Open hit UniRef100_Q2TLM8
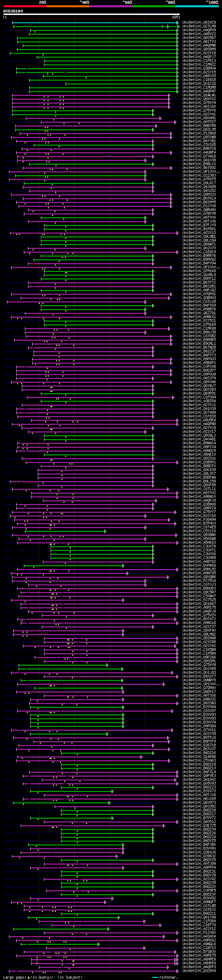The image size is (222, 980). (199, 26)
